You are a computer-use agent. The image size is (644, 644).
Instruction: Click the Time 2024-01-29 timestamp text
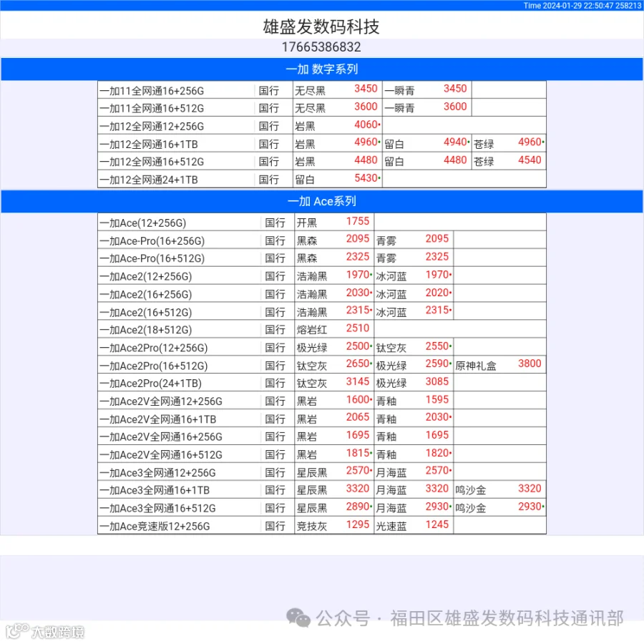[x=582, y=5]
